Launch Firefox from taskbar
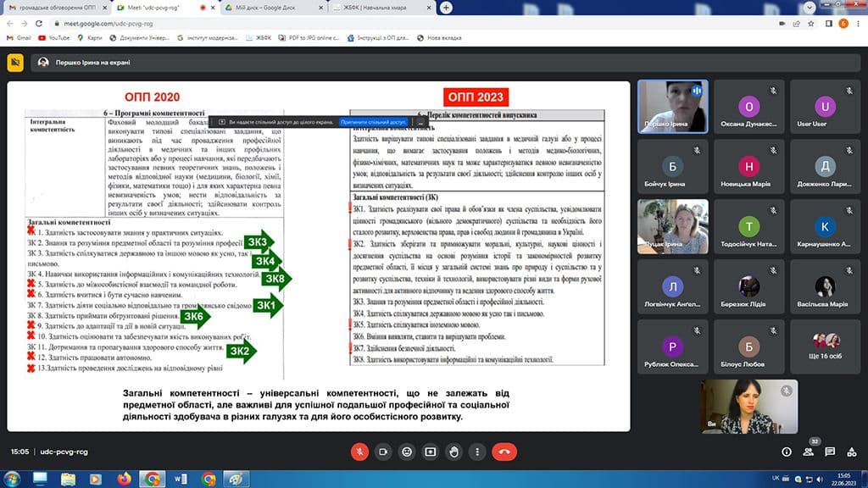 (124, 479)
